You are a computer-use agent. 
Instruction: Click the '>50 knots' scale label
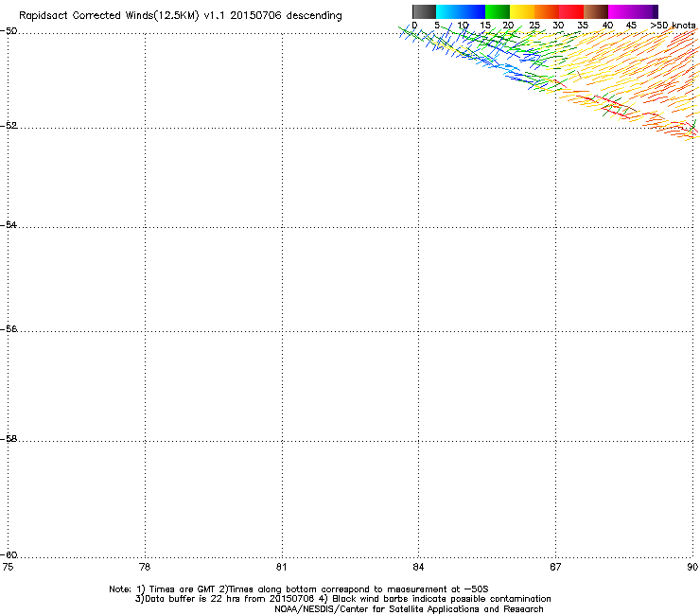673,26
